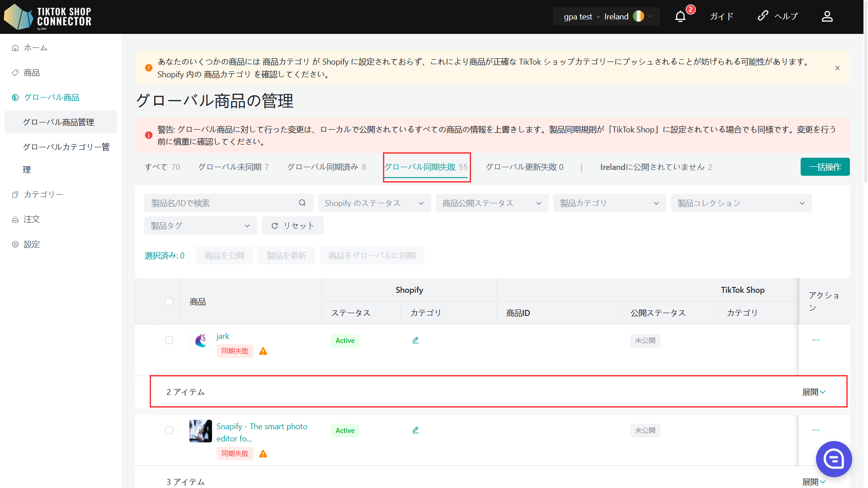Open カテゴリー in the sidebar

[43, 194]
